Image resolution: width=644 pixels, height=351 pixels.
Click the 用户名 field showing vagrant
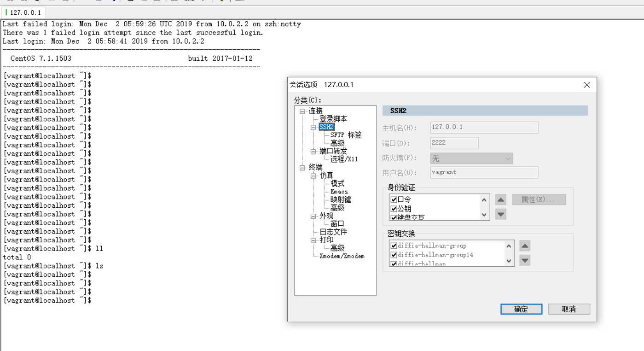pos(484,172)
